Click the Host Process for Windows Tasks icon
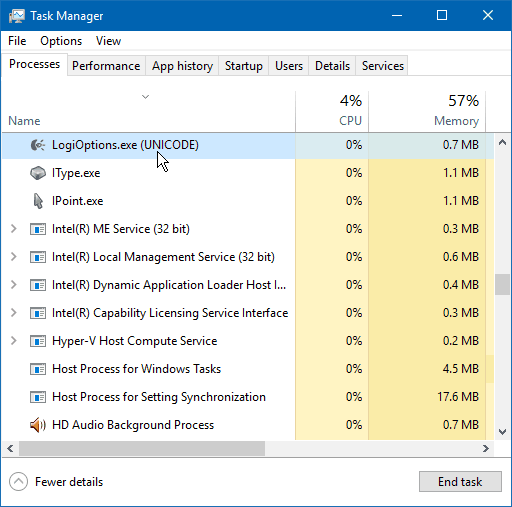 (x=38, y=369)
